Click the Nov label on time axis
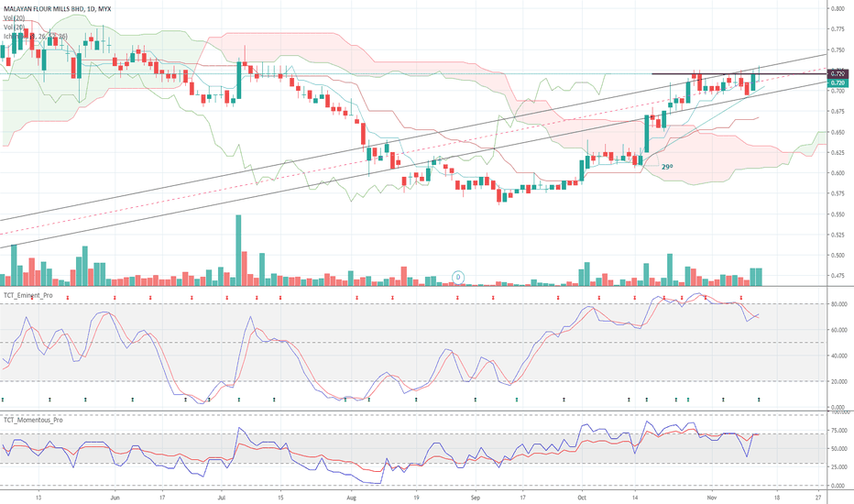The image size is (854, 504). tap(711, 498)
